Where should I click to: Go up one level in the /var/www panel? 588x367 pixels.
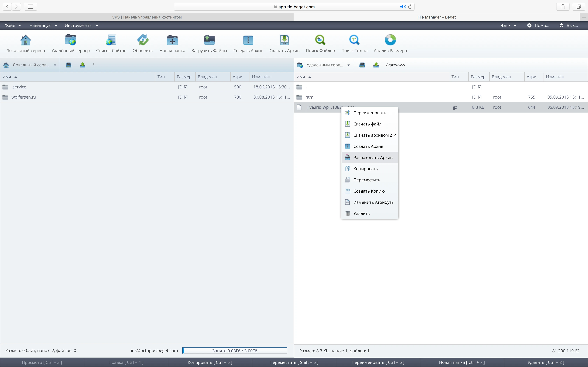tap(376, 65)
